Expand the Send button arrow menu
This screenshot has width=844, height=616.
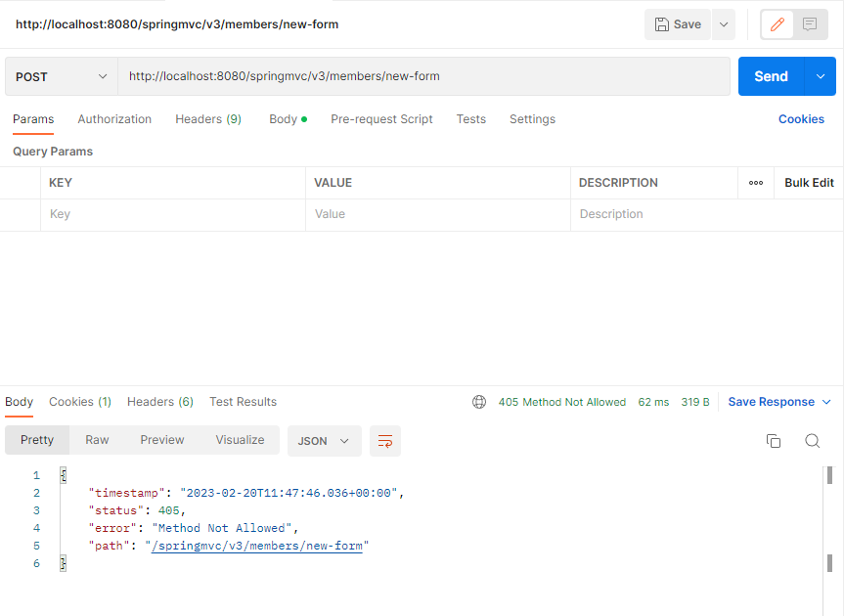point(821,76)
